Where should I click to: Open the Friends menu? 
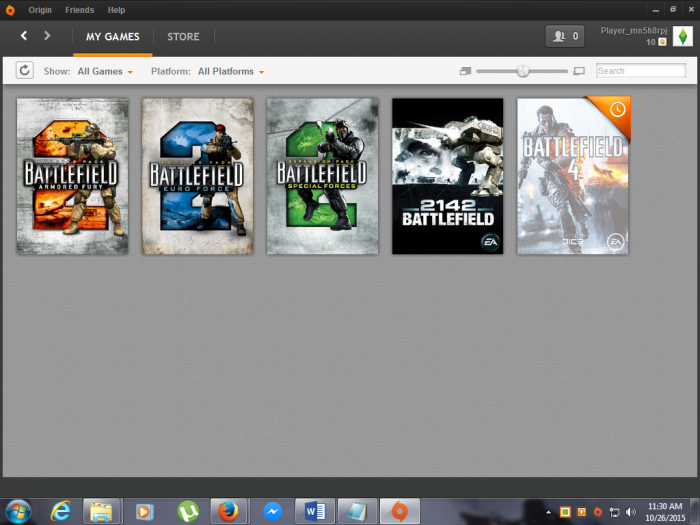click(x=79, y=10)
